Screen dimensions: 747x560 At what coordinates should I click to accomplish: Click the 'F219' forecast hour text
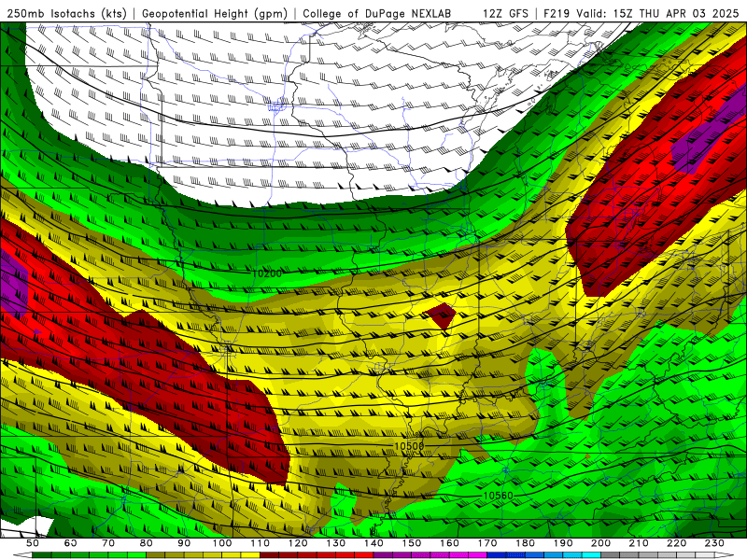pyautogui.click(x=557, y=13)
